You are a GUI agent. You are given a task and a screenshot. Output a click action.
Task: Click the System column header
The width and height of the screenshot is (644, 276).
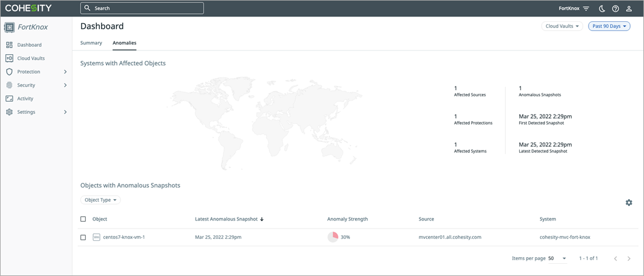[x=548, y=219]
